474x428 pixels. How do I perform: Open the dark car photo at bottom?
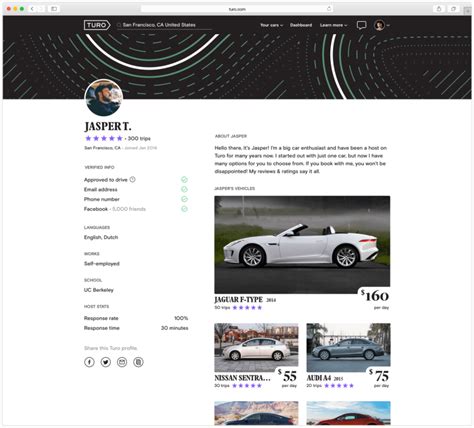tap(256, 413)
